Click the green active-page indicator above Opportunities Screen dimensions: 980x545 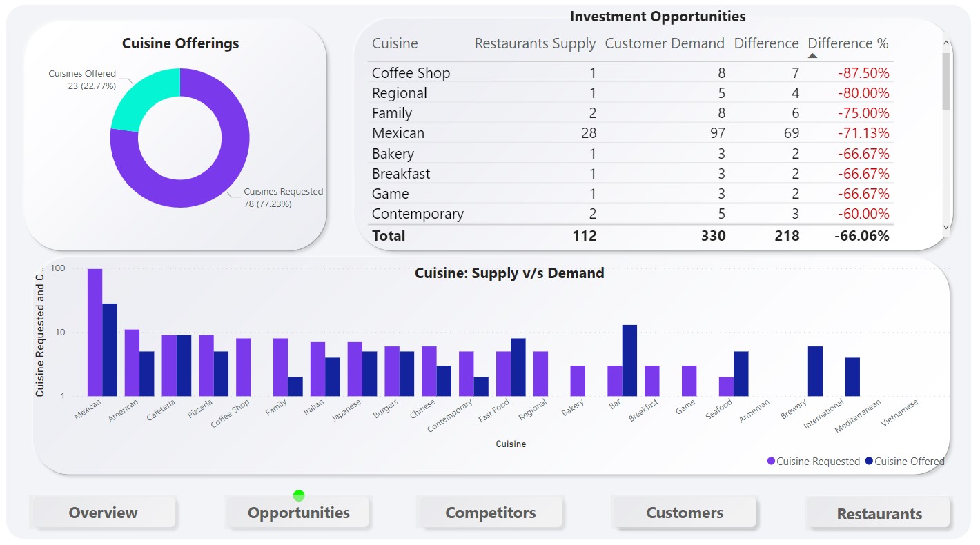point(298,494)
